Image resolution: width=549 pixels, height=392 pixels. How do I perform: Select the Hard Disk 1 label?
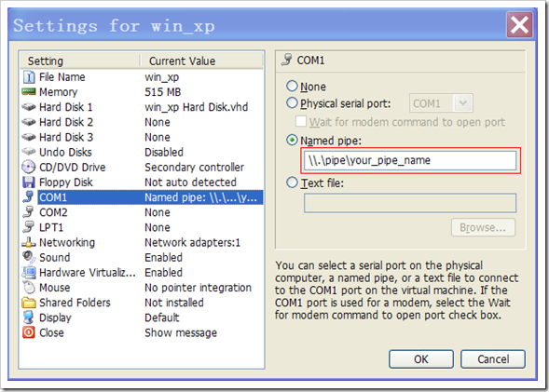click(x=66, y=107)
